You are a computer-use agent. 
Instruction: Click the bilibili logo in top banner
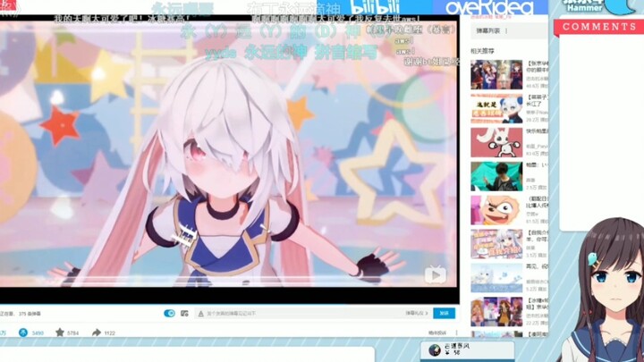pos(375,7)
